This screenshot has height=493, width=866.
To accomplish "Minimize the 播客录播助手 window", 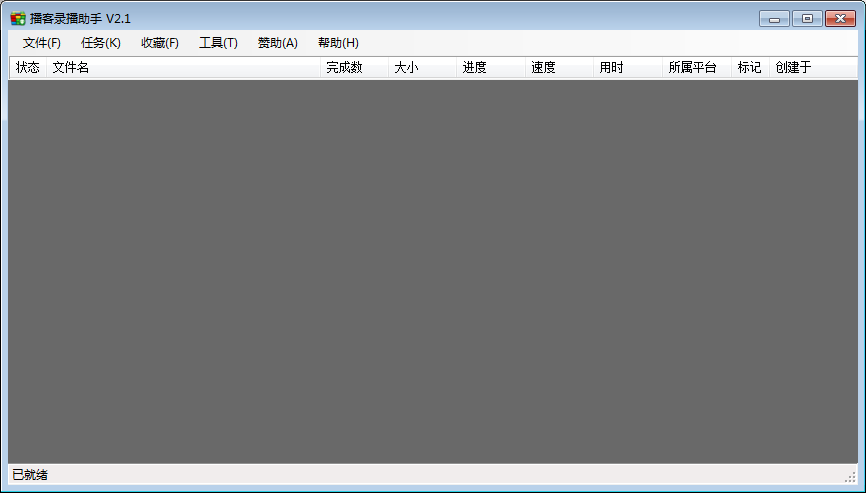I will pos(774,19).
